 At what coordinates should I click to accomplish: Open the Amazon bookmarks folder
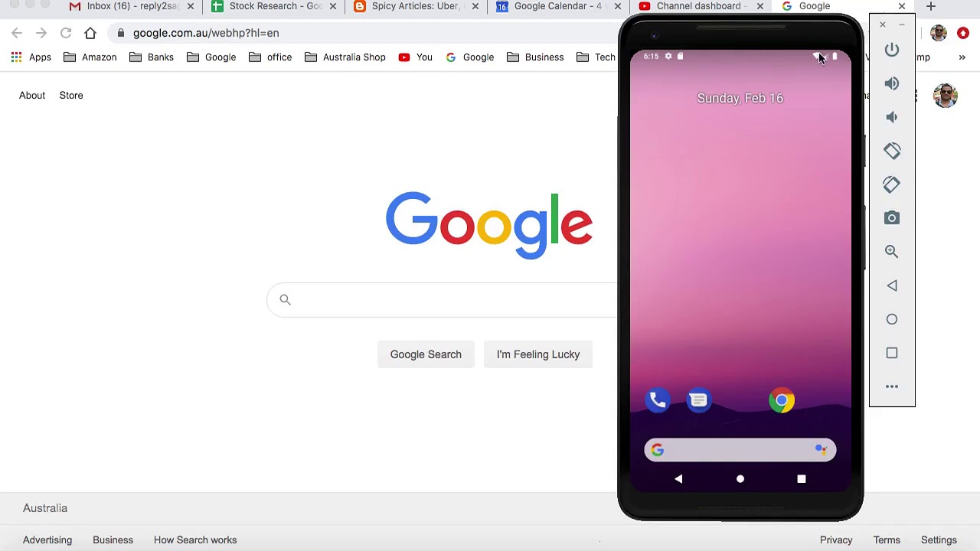click(x=89, y=57)
